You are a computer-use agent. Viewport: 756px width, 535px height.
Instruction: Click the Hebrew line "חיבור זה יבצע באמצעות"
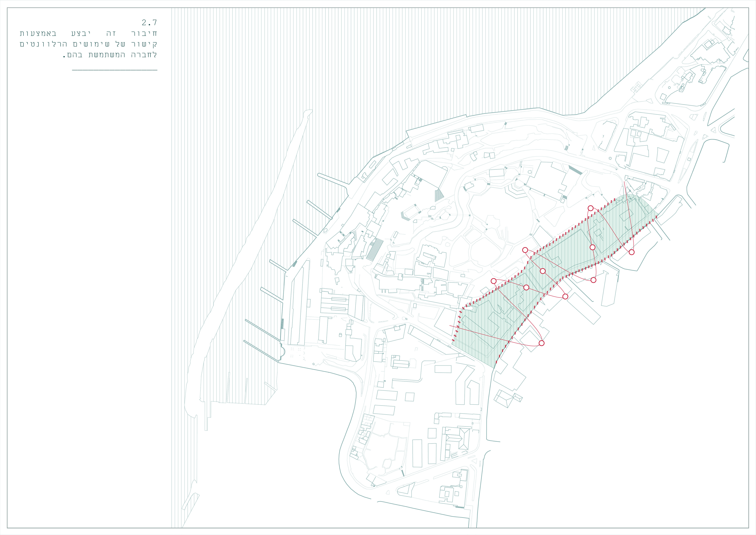88,33
